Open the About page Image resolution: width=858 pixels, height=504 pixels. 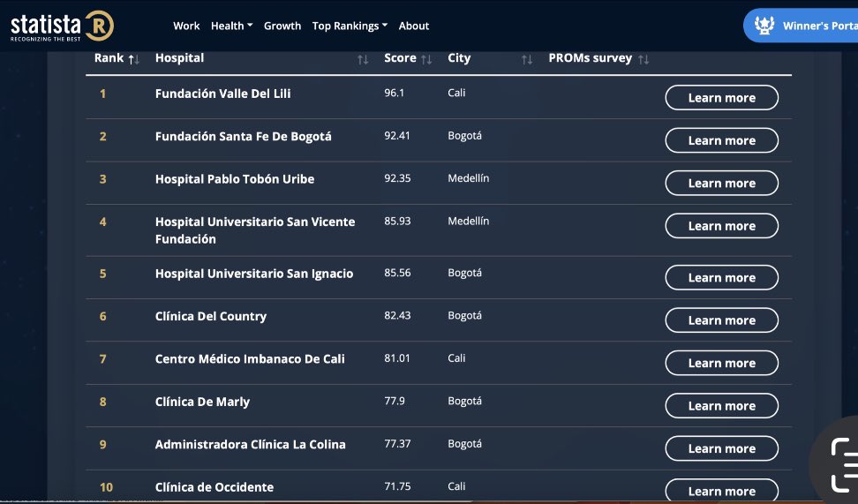click(x=414, y=26)
